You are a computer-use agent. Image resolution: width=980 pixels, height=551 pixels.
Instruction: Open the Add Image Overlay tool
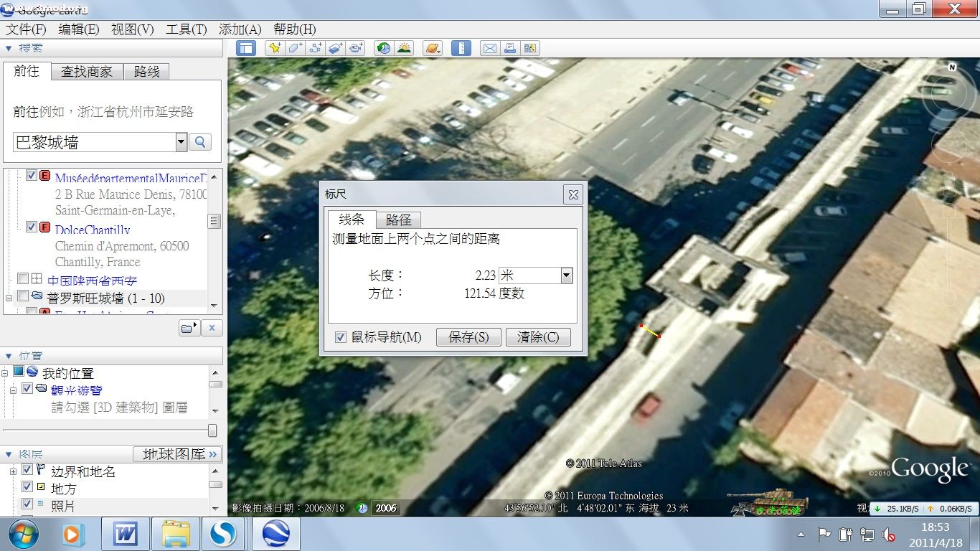click(336, 48)
